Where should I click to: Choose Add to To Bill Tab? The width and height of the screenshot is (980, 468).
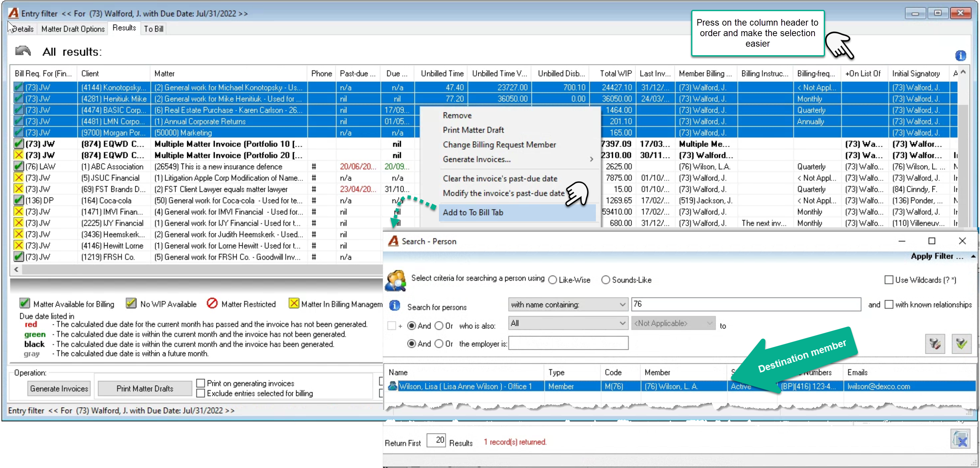point(517,212)
